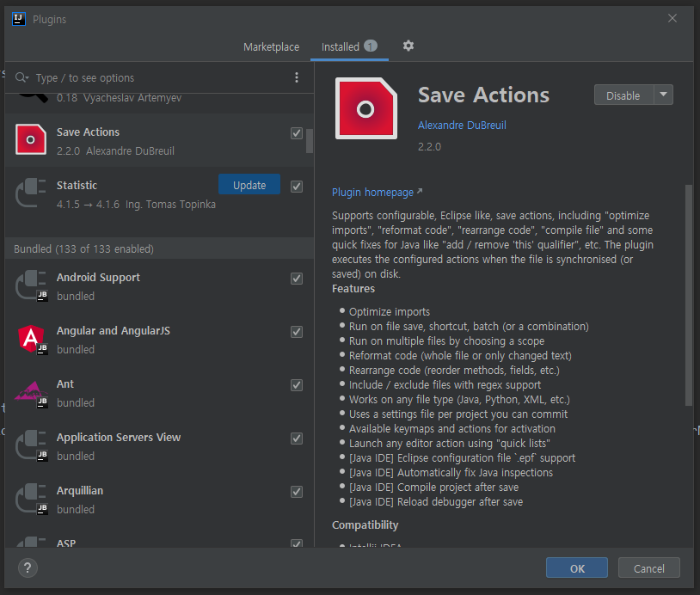Disable Android Support via its checkbox
The height and width of the screenshot is (595, 700).
tap(297, 279)
